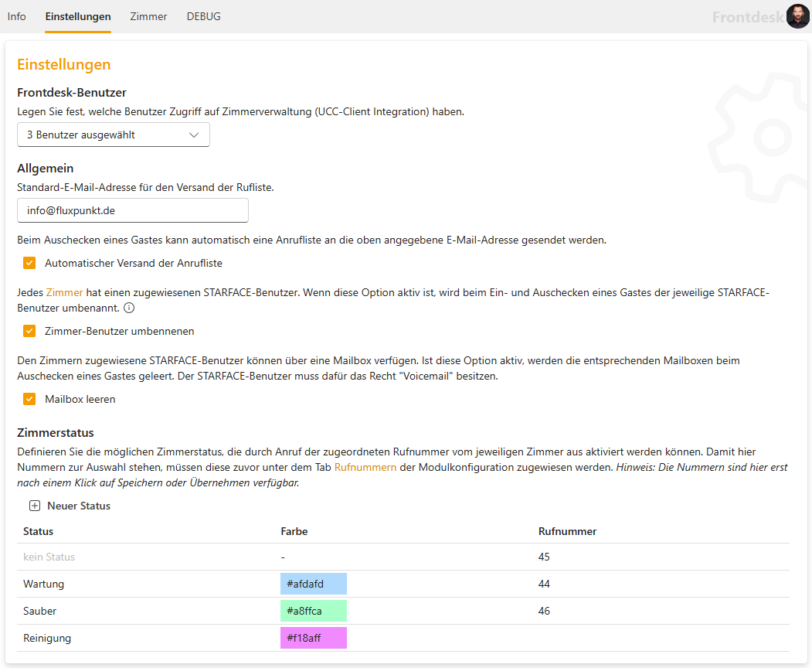
Task: Select the Sauber status name
Action: click(x=40, y=611)
